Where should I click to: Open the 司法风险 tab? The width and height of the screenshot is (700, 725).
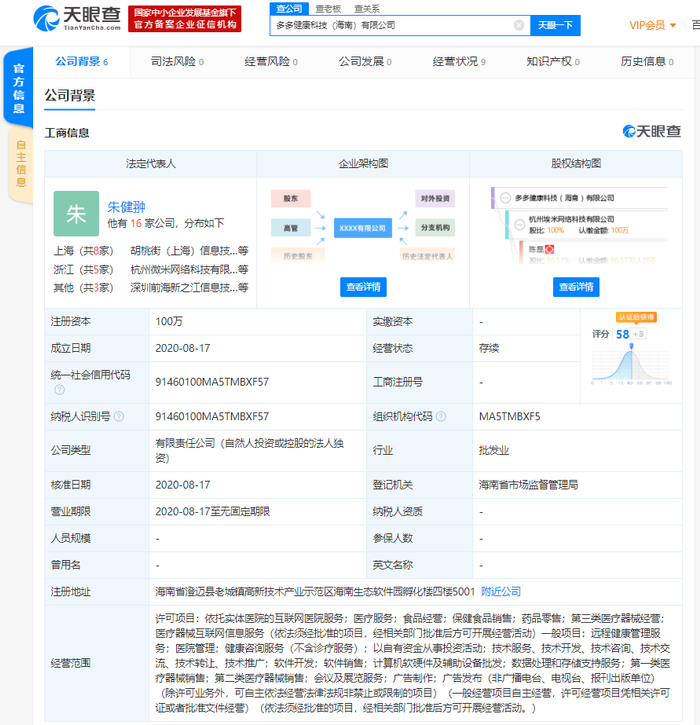click(177, 61)
